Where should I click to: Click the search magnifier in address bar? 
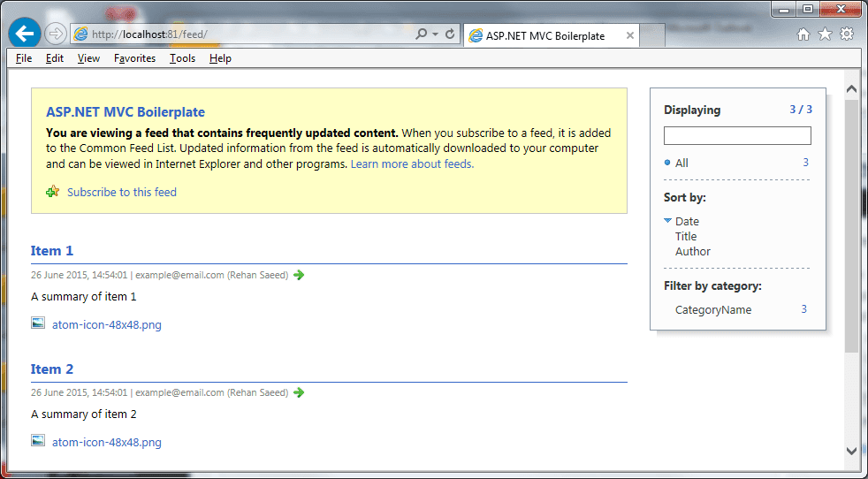(x=422, y=34)
